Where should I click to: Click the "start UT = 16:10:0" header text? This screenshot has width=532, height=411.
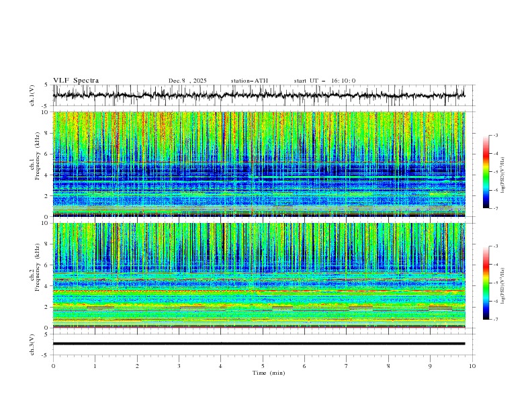(x=324, y=81)
